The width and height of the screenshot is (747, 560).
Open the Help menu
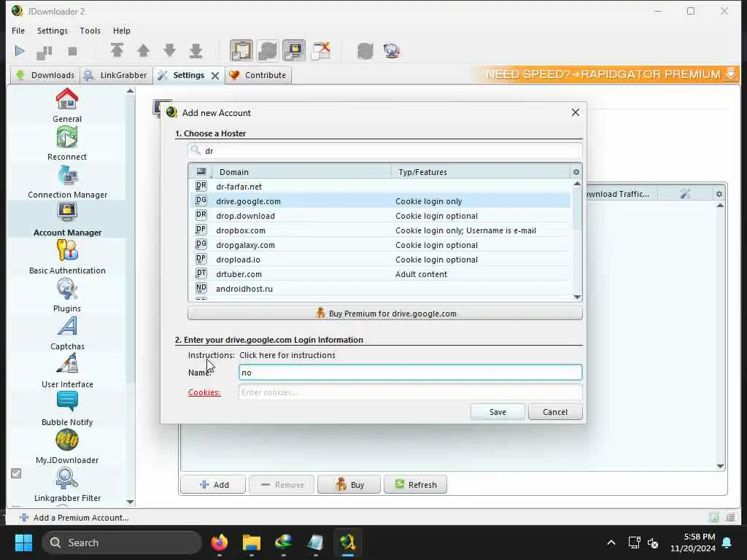pos(122,31)
